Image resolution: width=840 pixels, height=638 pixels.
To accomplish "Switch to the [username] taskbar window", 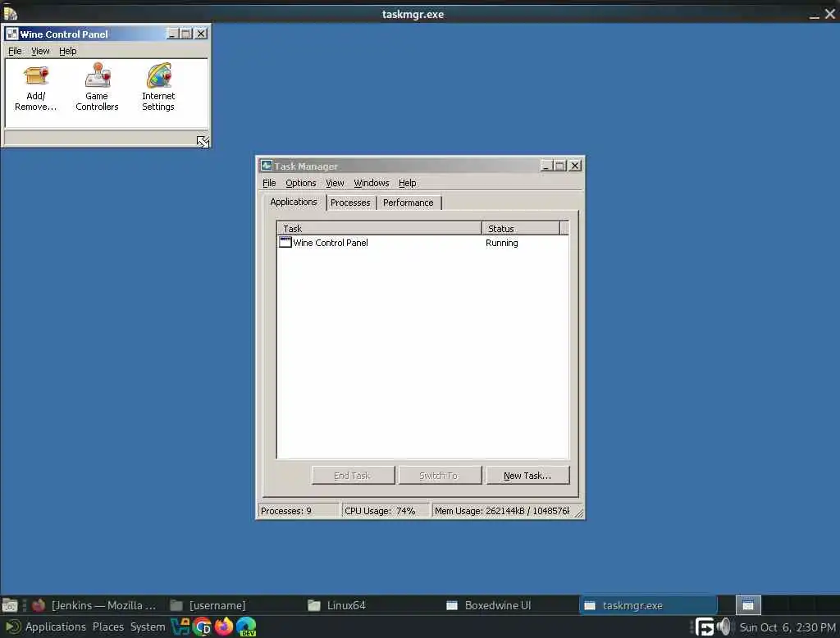I will (234, 605).
